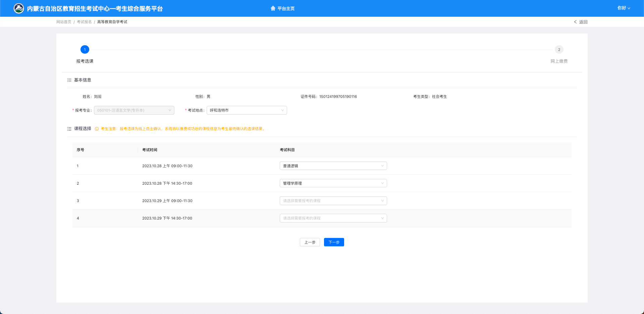This screenshot has height=314, width=644.
Task: Click the list icon beside 课程选择
Action: pyautogui.click(x=69, y=129)
